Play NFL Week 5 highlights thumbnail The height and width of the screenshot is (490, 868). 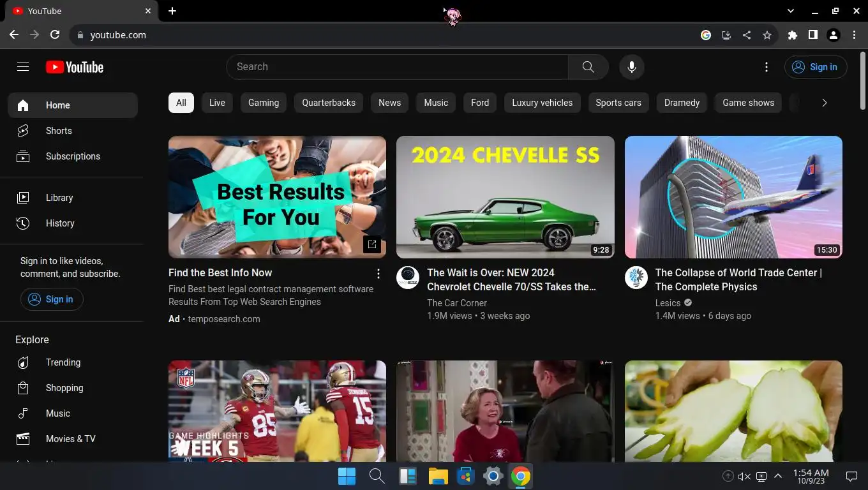pyautogui.click(x=277, y=412)
